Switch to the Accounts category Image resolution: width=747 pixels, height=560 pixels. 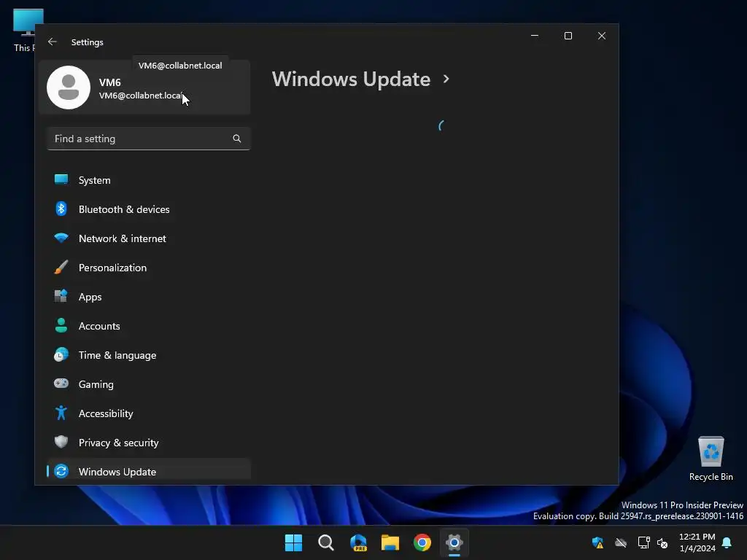[x=149, y=326]
